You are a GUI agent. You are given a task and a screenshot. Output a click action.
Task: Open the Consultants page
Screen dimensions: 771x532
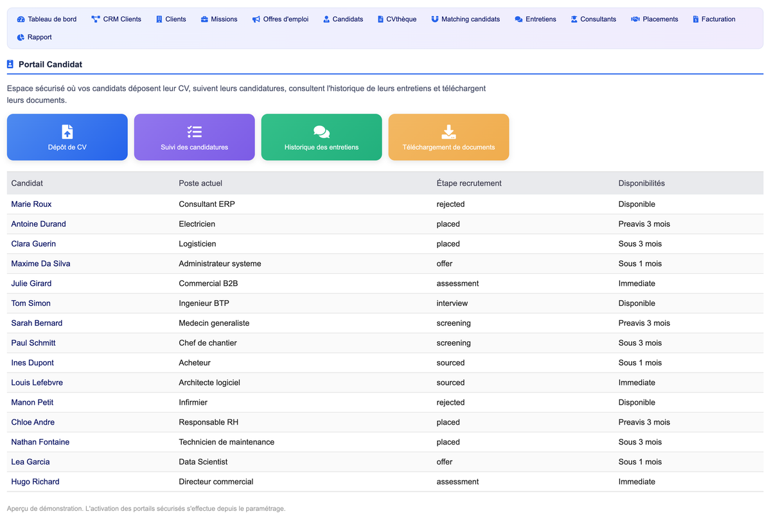click(593, 19)
